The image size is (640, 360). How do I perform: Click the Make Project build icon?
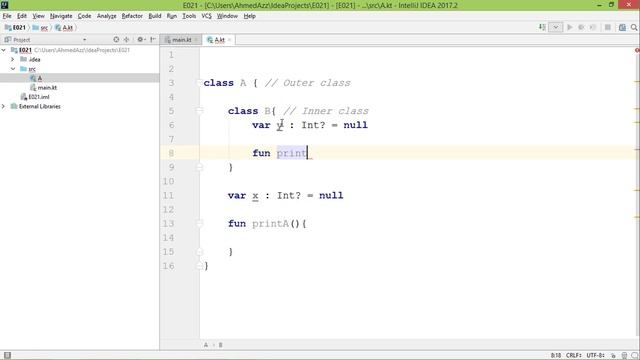point(542,27)
